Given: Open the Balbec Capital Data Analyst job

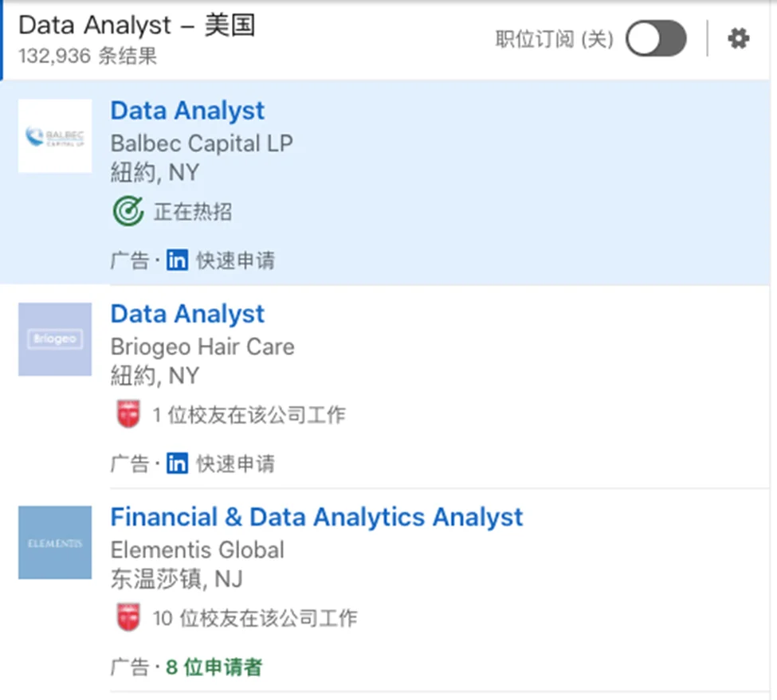Looking at the screenshot, I should pyautogui.click(x=187, y=111).
